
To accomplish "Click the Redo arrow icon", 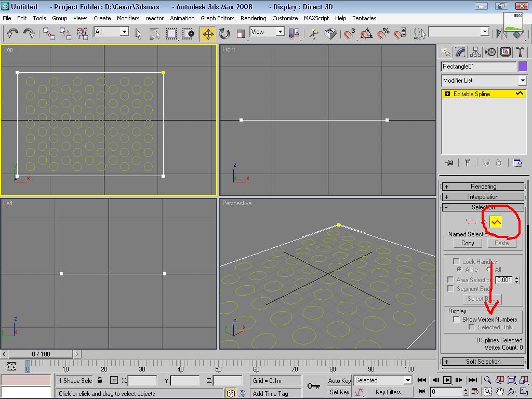I will coord(29,33).
